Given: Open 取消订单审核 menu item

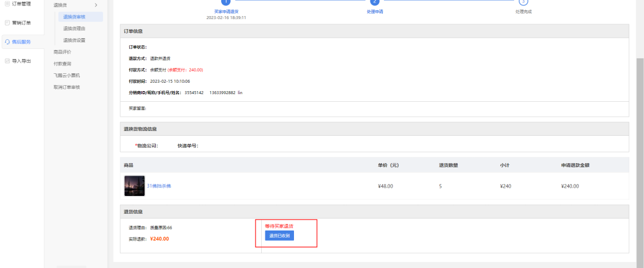Looking at the screenshot, I should (x=66, y=87).
